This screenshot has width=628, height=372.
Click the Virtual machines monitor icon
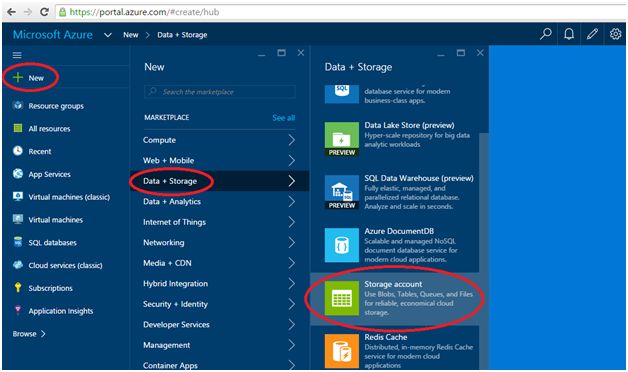pyautogui.click(x=18, y=219)
